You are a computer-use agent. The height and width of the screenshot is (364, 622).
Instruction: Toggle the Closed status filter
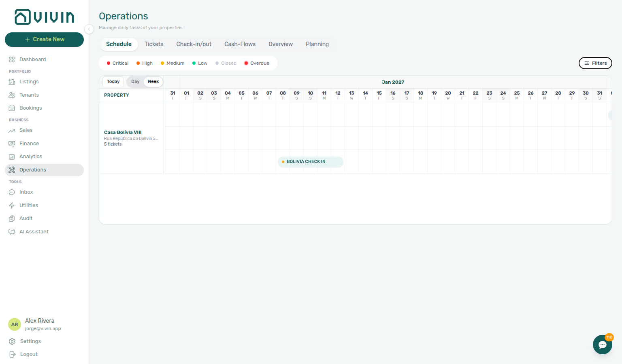point(226,63)
